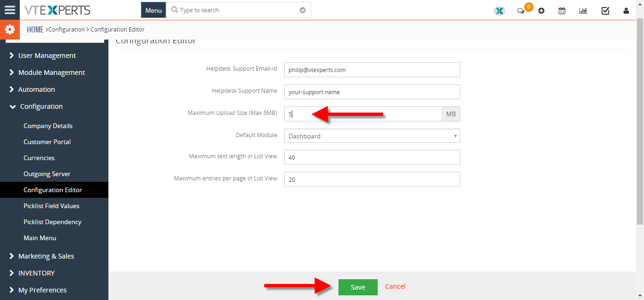The width and height of the screenshot is (644, 300).
Task: Open the reports bar chart icon
Action: (x=583, y=10)
